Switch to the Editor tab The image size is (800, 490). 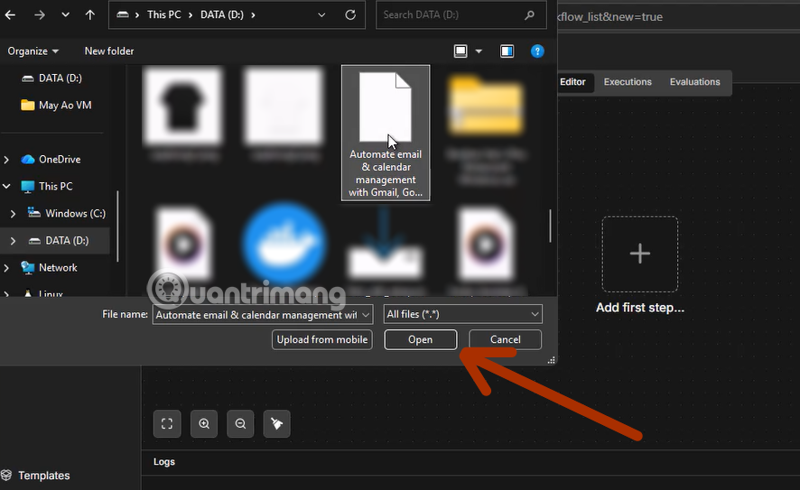pyautogui.click(x=572, y=82)
